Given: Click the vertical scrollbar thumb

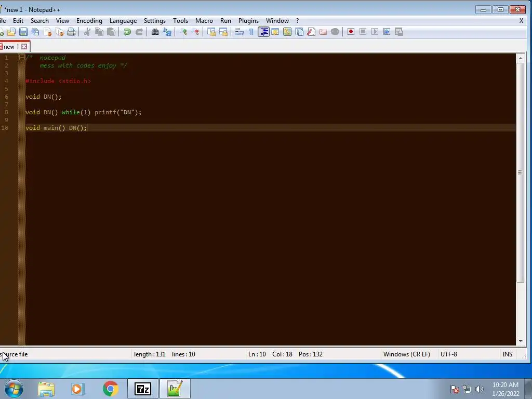Looking at the screenshot, I should (521, 172).
